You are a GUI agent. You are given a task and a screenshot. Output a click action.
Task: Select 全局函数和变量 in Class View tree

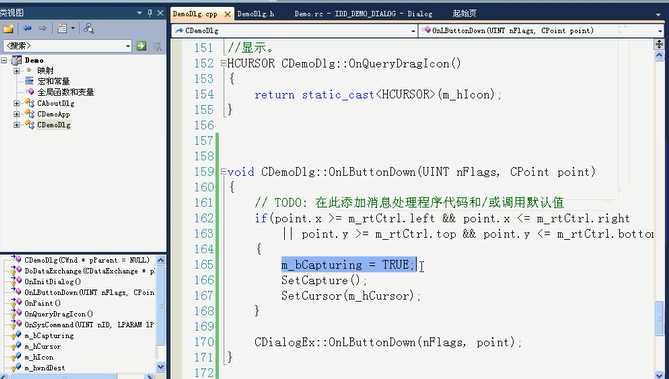65,92
